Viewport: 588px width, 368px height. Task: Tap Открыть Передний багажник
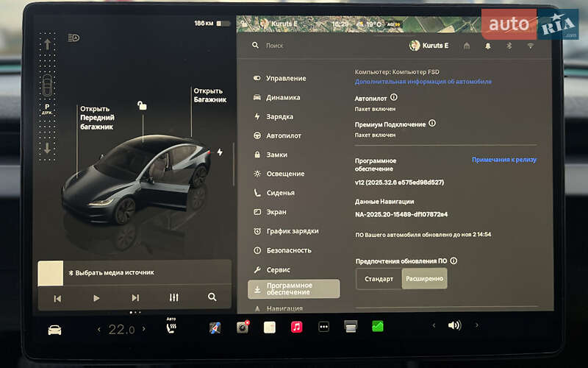click(x=97, y=118)
